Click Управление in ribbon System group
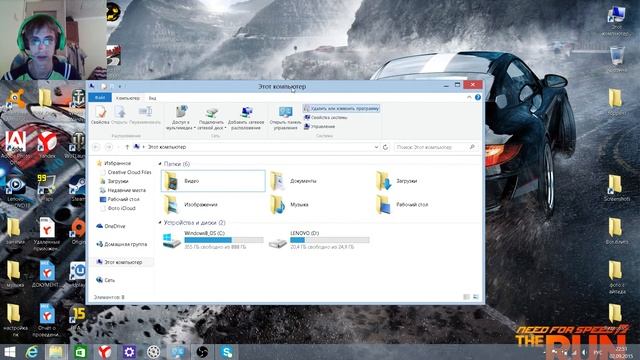The height and width of the screenshot is (360, 640). [319, 127]
